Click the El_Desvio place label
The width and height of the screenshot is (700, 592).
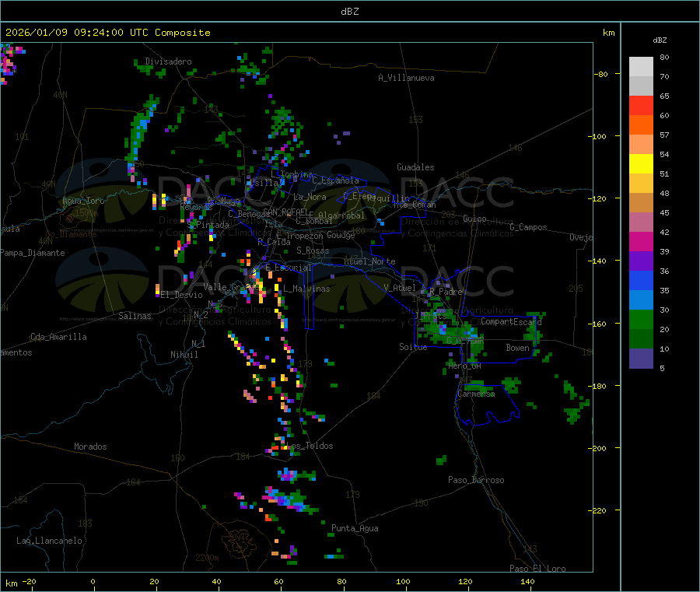coord(182,295)
